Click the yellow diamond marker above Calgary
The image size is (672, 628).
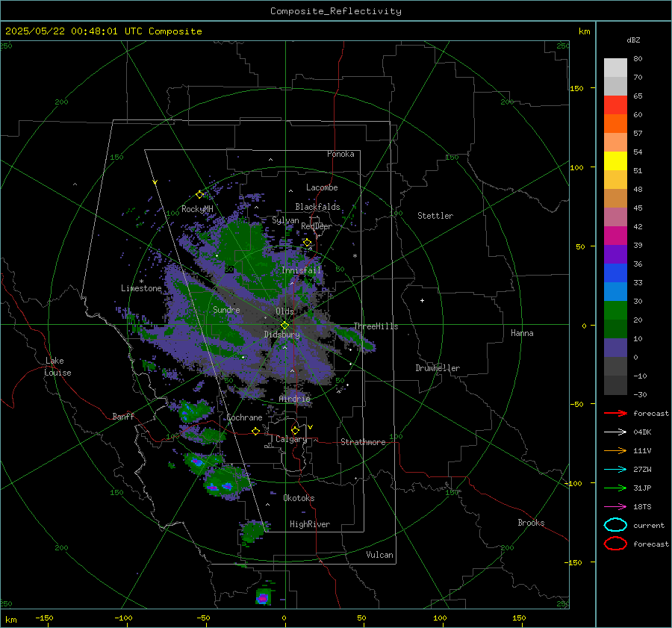(x=295, y=430)
